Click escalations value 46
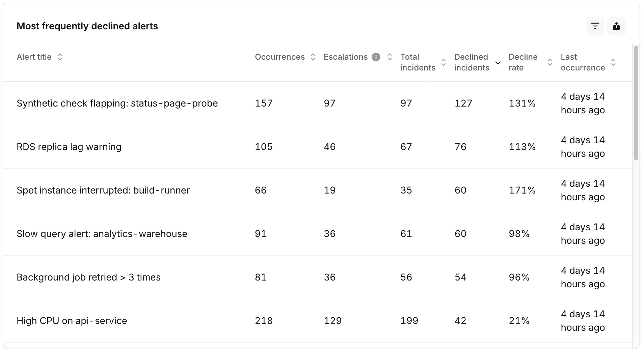 tap(330, 147)
